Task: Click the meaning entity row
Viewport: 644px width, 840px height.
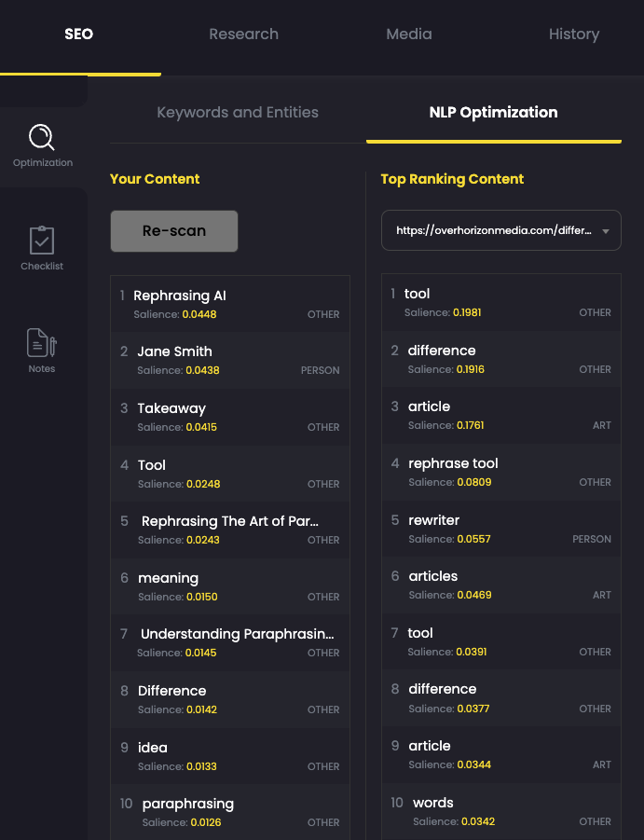Action: (230, 586)
